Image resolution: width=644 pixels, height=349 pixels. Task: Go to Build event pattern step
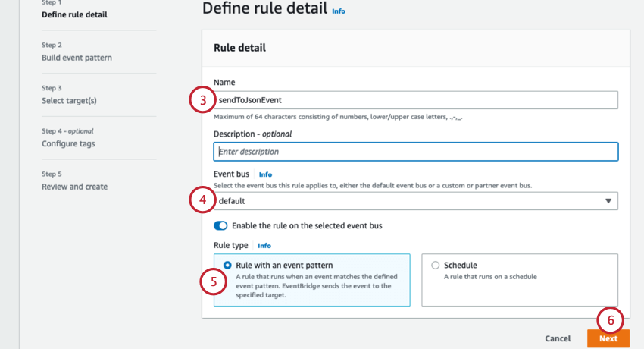tap(77, 58)
